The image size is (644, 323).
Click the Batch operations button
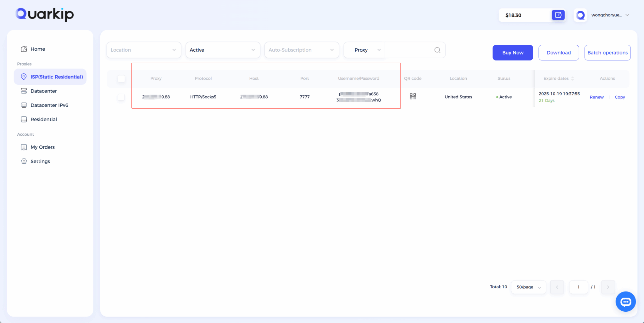click(x=607, y=53)
